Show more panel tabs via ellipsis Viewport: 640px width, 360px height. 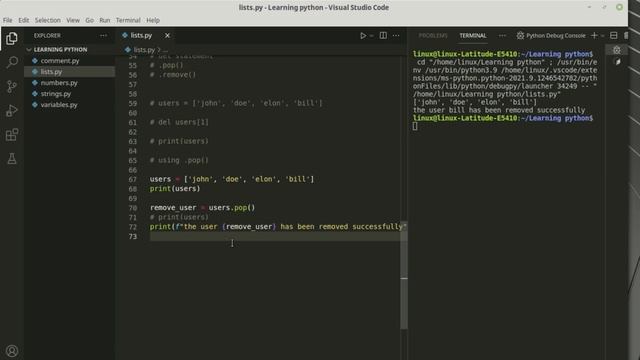coord(502,36)
